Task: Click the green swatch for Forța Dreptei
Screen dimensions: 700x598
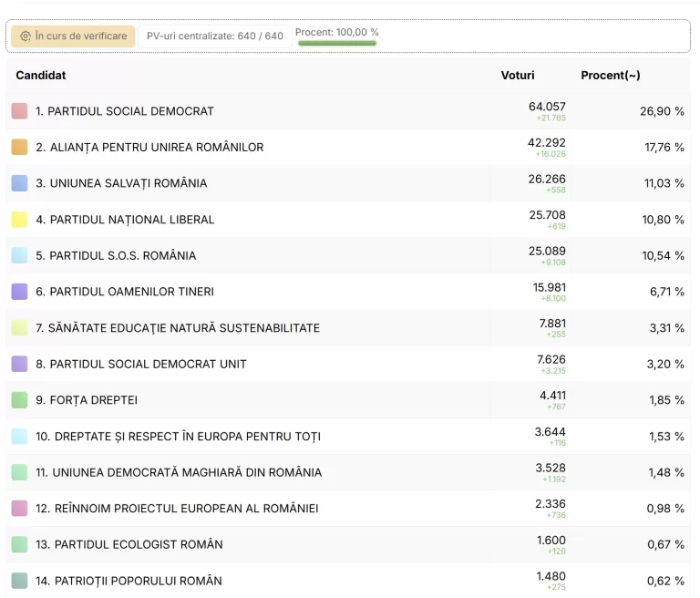Action: (20, 400)
